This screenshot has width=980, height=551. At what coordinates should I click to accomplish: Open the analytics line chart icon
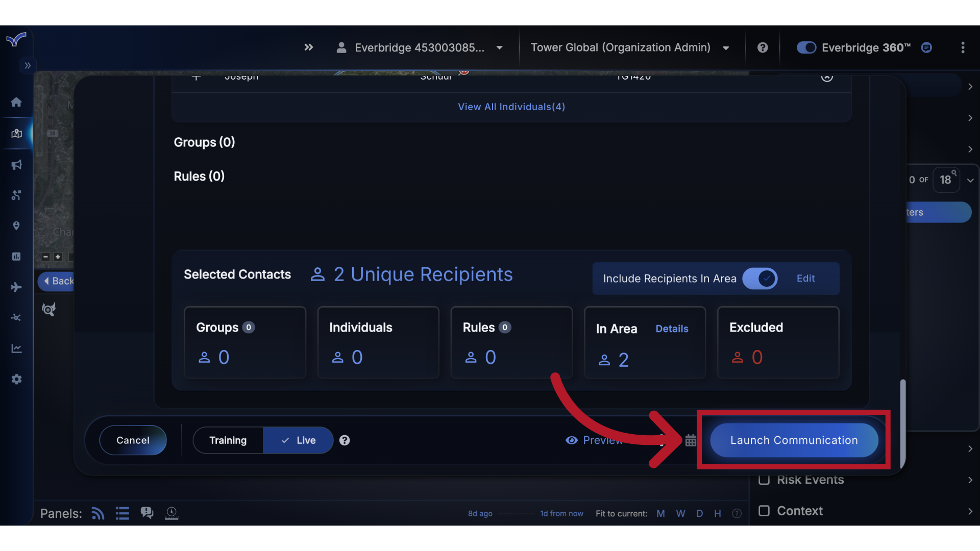16,348
